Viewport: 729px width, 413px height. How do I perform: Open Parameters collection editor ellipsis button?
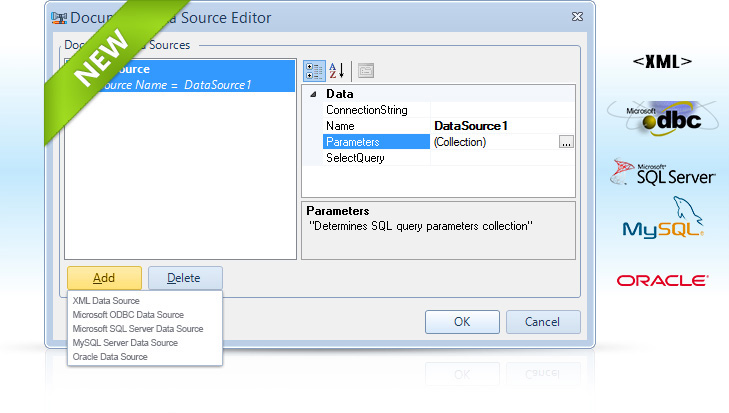[x=566, y=142]
